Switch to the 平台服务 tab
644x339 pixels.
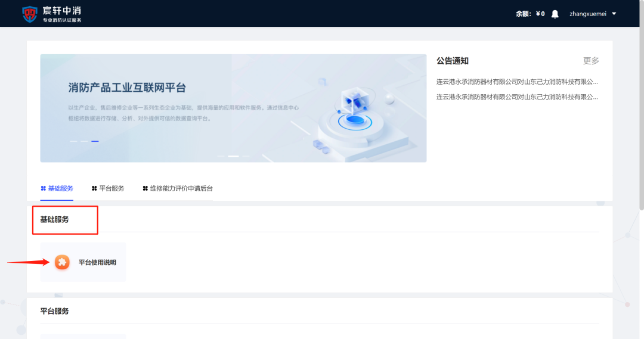107,188
